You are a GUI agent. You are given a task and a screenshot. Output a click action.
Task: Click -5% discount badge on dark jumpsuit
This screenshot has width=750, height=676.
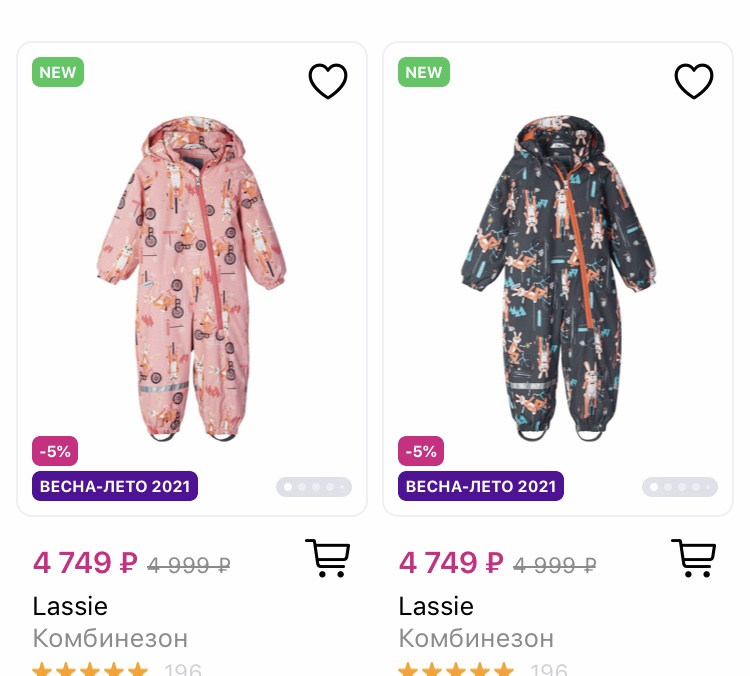coord(422,451)
